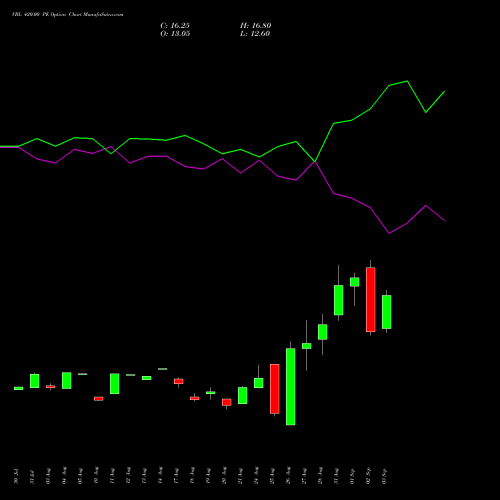This screenshot has width=500, height=500.
Task: Select the high value H: 16.80
Action: [x=256, y=26]
